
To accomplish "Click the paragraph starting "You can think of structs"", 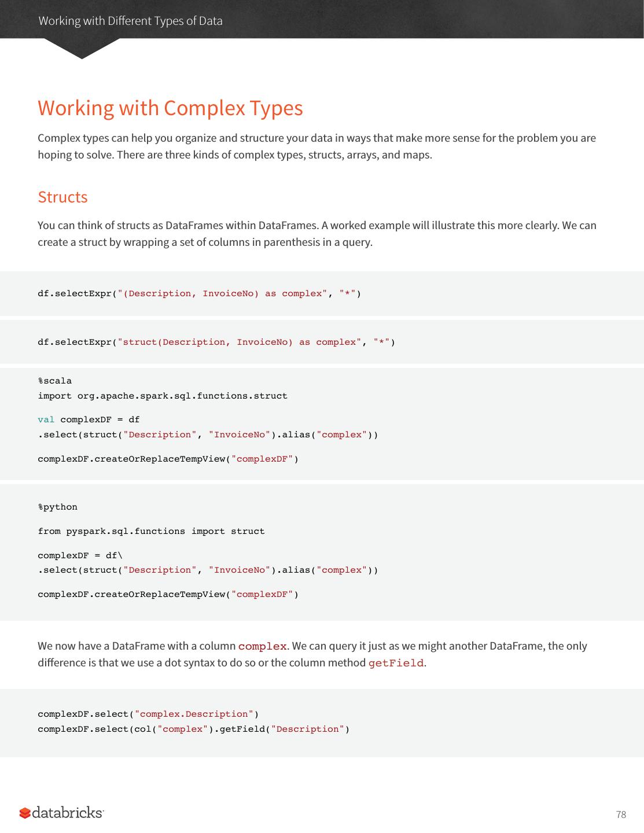I will (317, 233).
